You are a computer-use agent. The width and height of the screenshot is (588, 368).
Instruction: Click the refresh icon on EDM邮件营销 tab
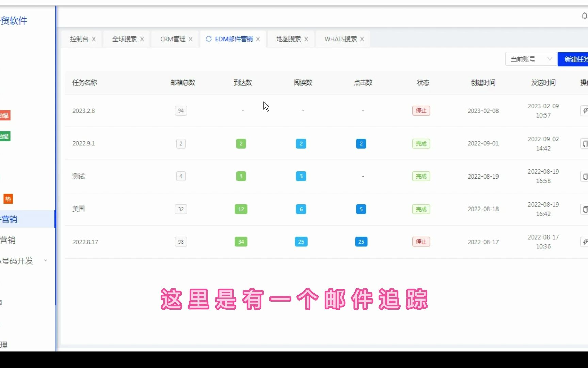click(209, 39)
